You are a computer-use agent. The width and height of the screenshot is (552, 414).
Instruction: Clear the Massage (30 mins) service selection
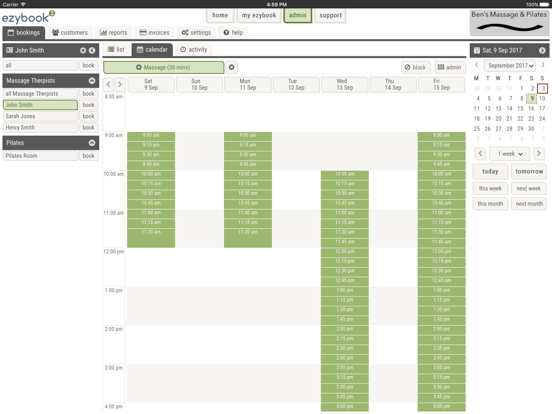tap(231, 67)
